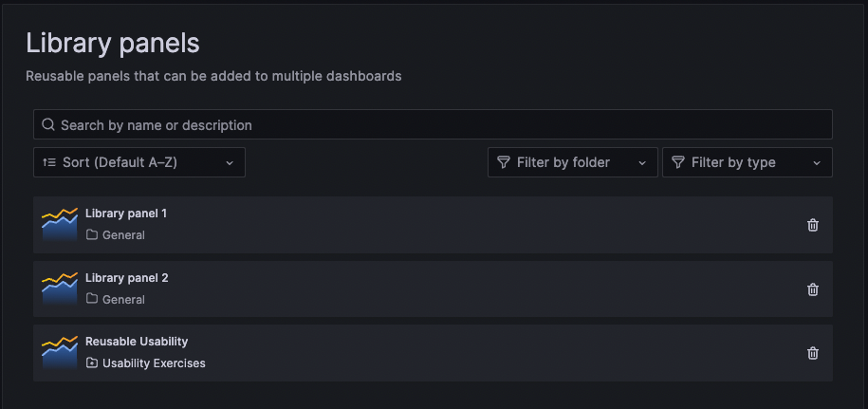The width and height of the screenshot is (868, 409).
Task: Click the sort order icon
Action: coord(49,162)
